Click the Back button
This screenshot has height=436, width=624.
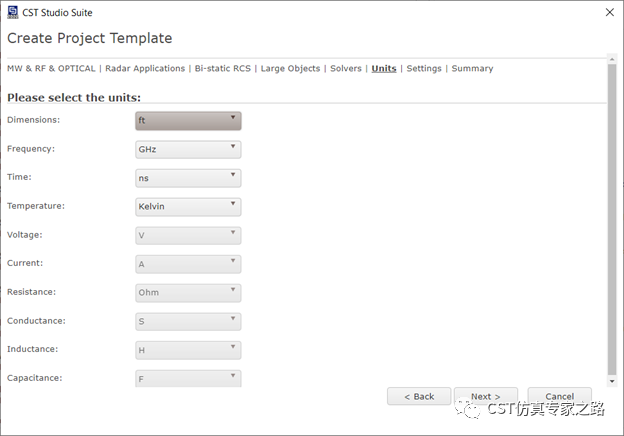[x=419, y=396]
